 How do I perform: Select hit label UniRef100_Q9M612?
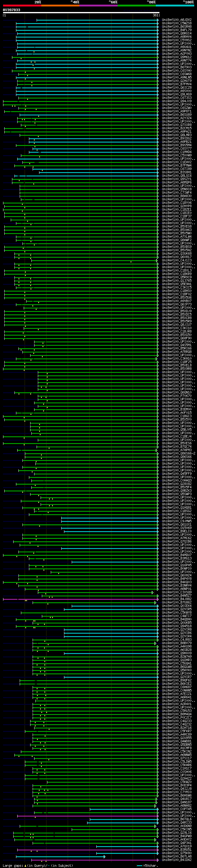(x=177, y=57)
